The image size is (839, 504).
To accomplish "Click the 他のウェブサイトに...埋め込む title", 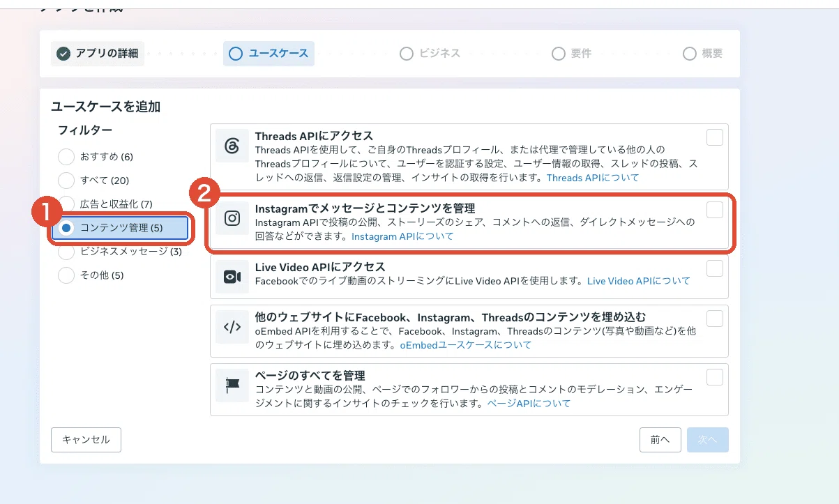I will (451, 317).
